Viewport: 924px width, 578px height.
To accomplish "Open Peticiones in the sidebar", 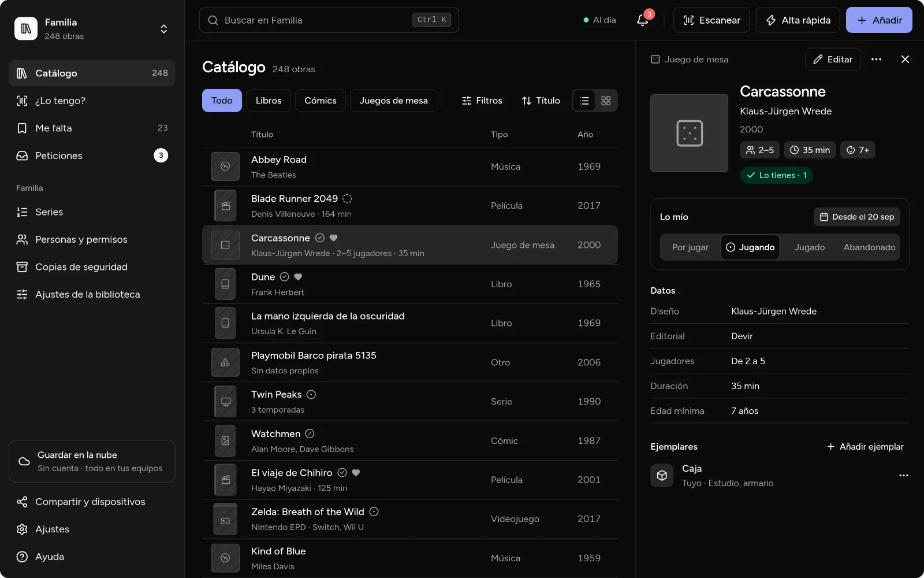I will tap(92, 155).
